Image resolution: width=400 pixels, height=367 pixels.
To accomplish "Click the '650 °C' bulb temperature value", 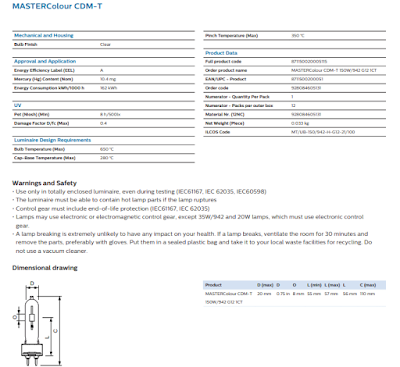I will 107,149.
